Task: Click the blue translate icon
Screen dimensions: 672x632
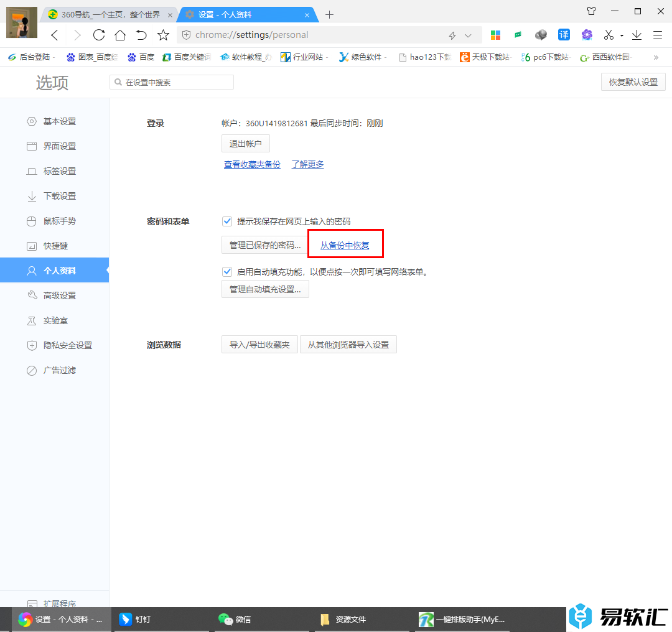Action: tap(564, 35)
